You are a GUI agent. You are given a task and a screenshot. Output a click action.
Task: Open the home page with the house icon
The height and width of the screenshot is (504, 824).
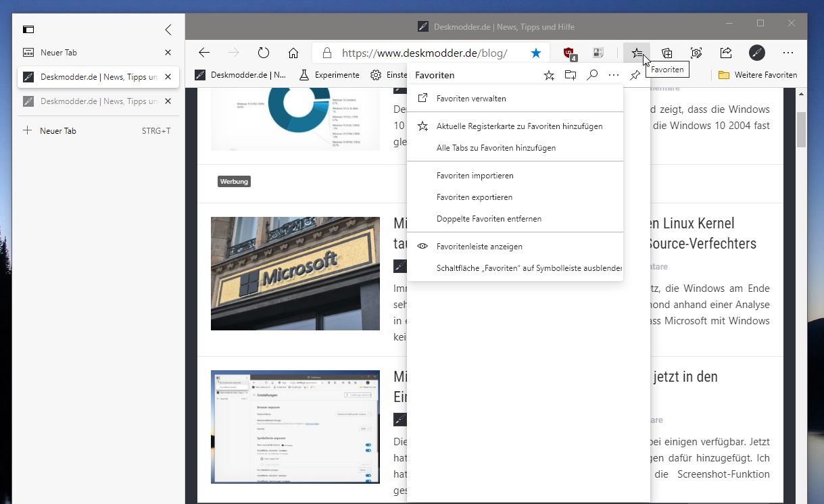(293, 53)
